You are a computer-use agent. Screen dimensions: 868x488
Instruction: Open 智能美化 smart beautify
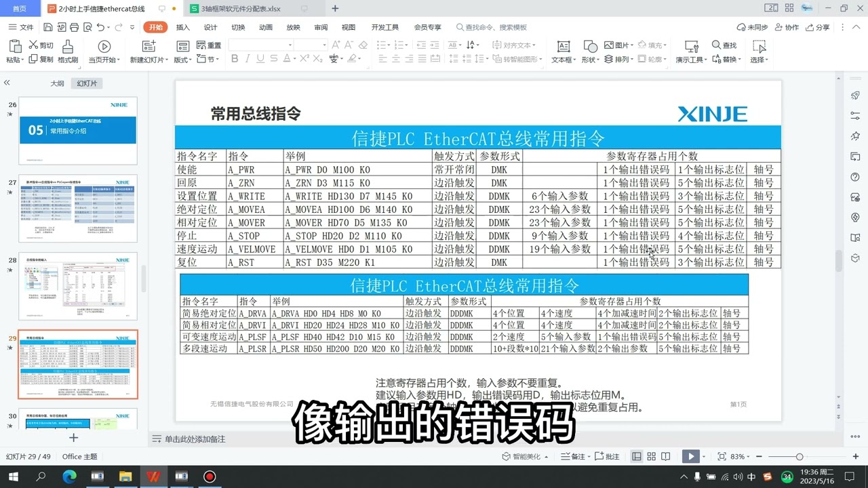point(525,457)
